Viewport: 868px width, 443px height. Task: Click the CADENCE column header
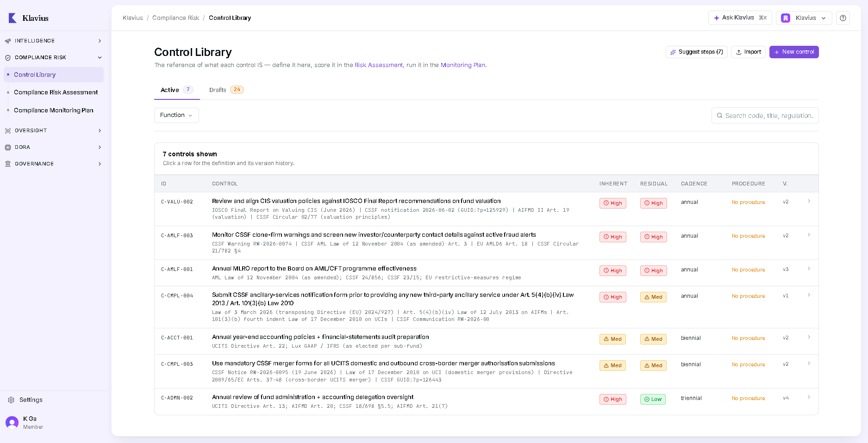coord(694,184)
